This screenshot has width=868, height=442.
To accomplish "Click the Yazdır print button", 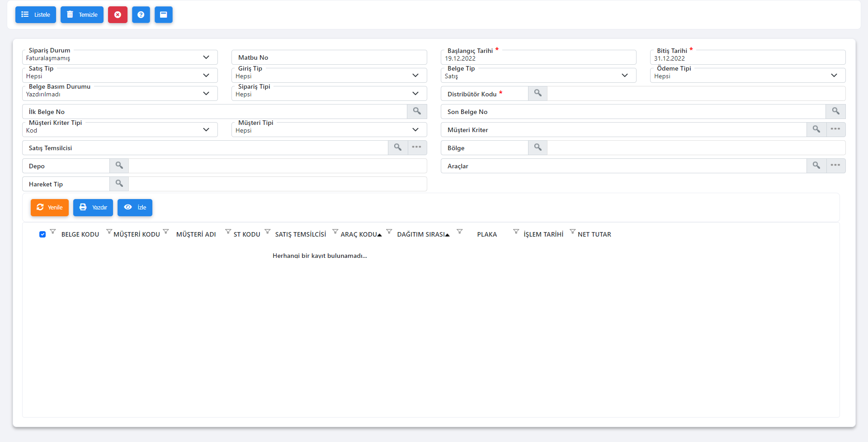I will point(93,208).
